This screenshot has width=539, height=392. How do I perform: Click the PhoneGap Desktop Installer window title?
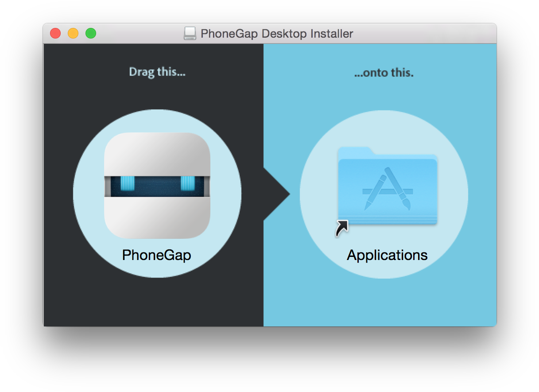click(x=277, y=34)
